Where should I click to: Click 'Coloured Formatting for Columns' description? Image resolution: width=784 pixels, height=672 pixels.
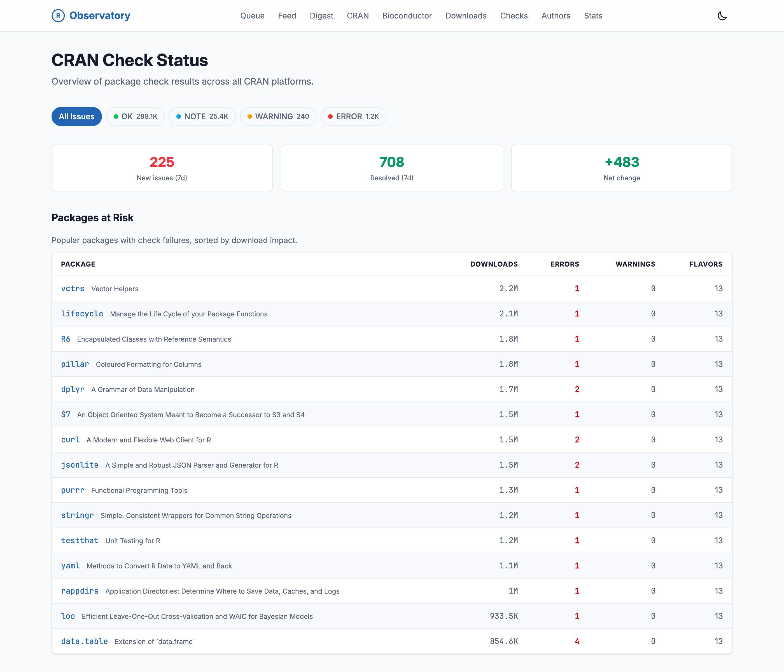click(148, 364)
